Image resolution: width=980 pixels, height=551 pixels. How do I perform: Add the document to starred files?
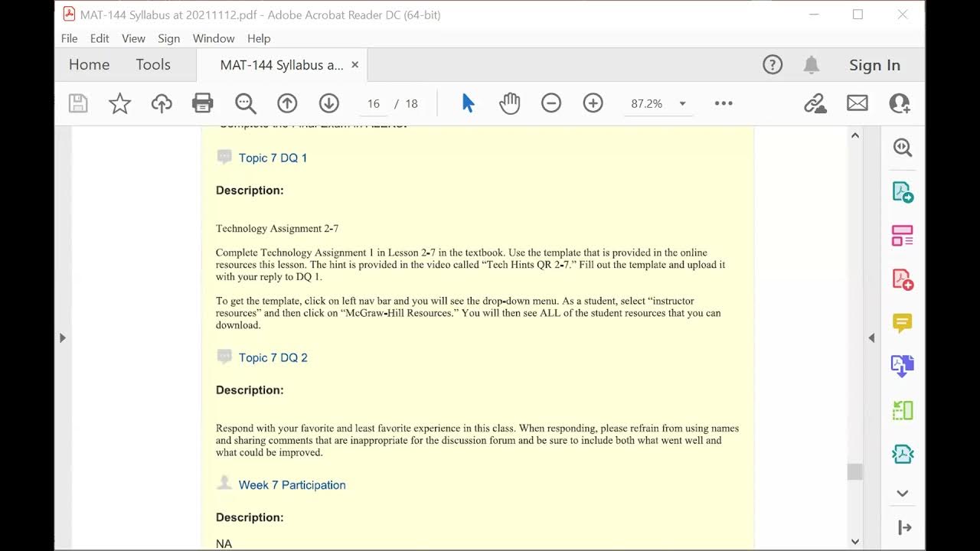(119, 103)
